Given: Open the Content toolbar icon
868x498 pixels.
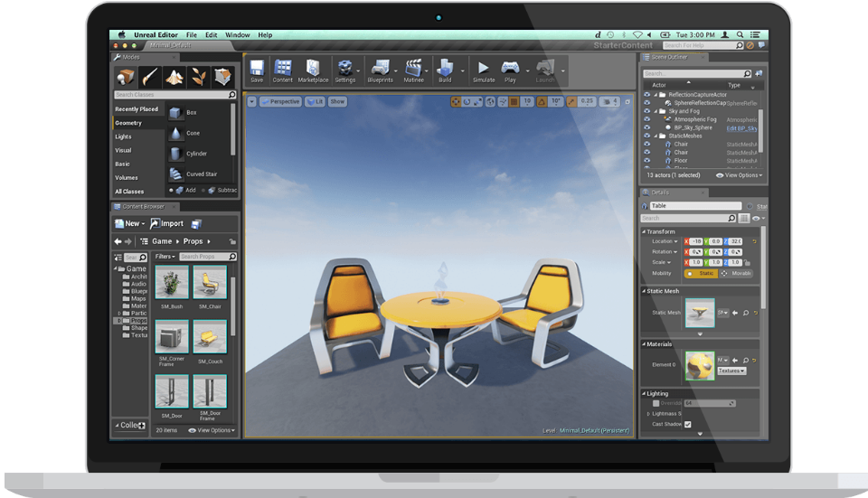Looking at the screenshot, I should [283, 68].
